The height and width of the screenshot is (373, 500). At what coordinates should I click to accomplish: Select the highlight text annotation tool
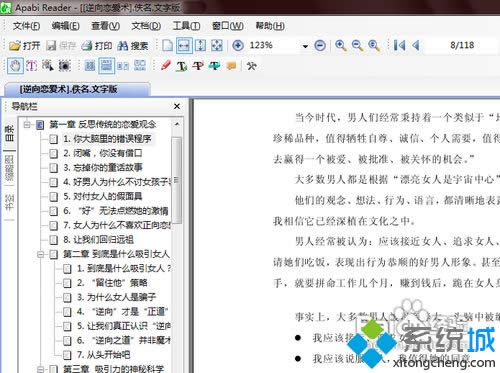click(215, 66)
